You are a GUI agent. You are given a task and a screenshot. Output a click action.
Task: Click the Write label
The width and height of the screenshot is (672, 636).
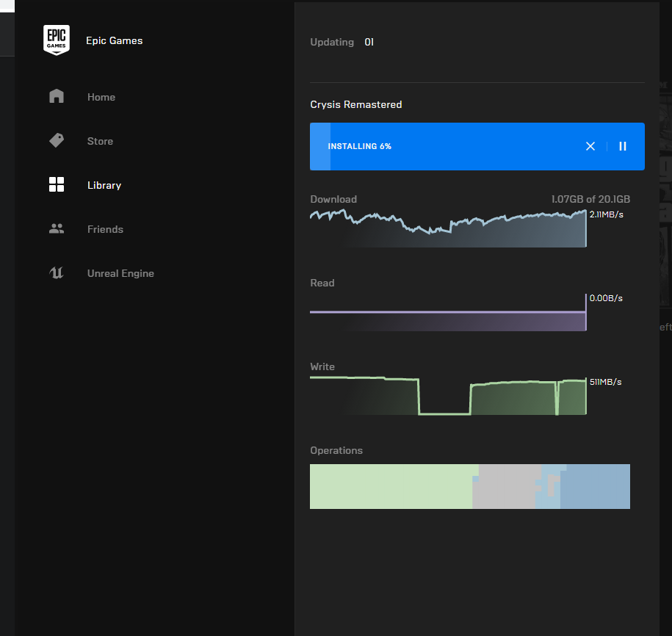322,367
